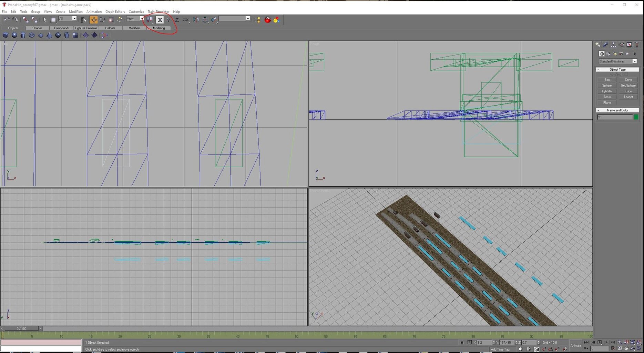Open the Modify command panel tab

coord(606,45)
